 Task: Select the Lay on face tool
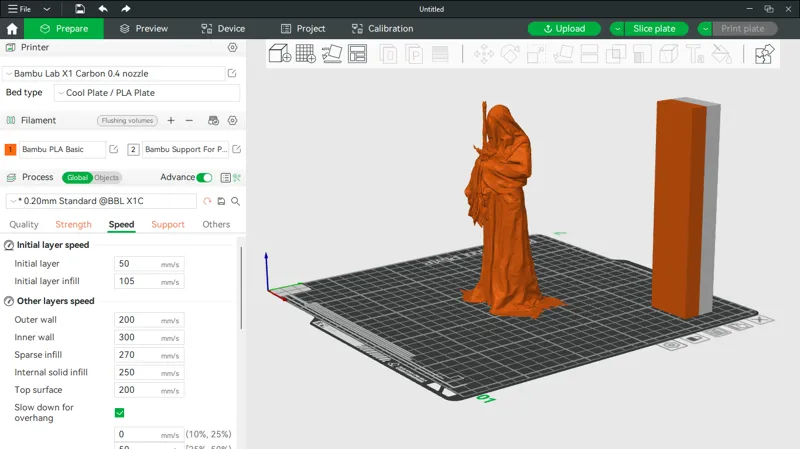[x=563, y=54]
